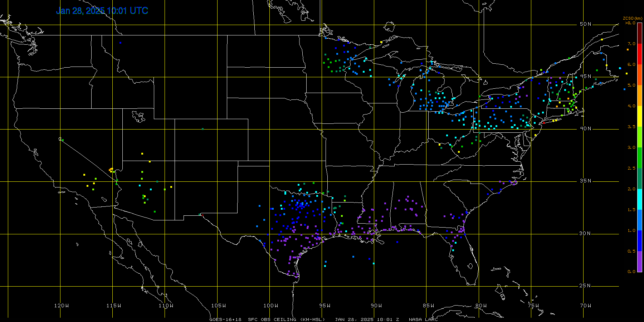Viewport: 644px width, 322px height.
Task: Select the light blue colorbar segment between 1.0 and 1.5
Action: tap(640, 220)
